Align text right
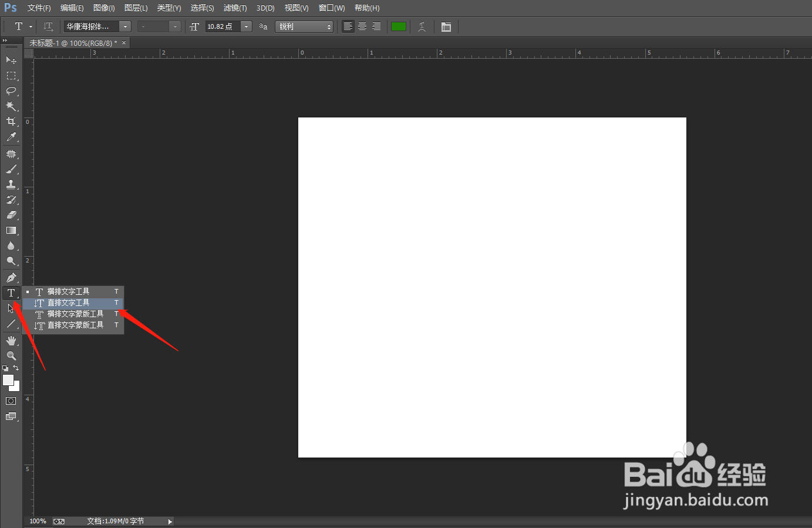 (x=376, y=26)
